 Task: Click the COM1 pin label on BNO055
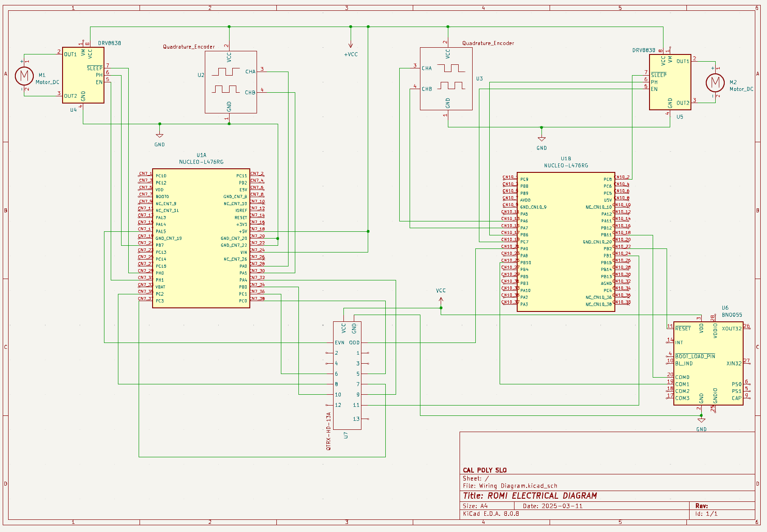(682, 384)
